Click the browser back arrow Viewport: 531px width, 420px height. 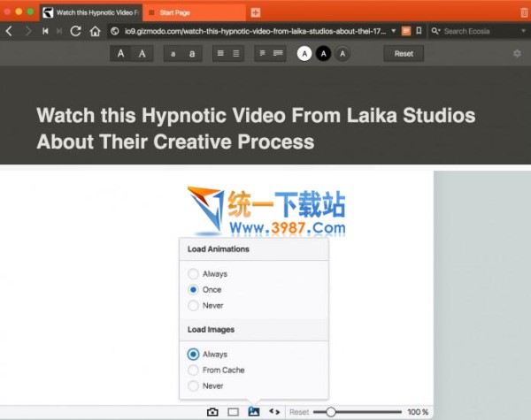pos(9,31)
